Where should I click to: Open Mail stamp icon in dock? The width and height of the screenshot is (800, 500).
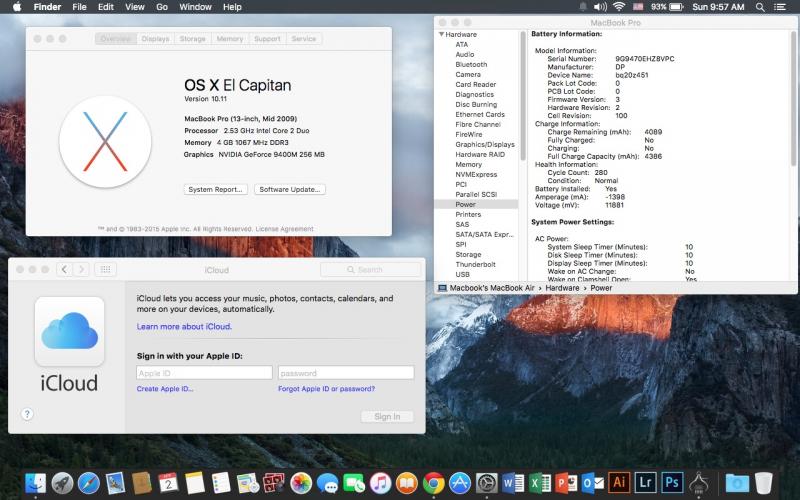click(x=115, y=482)
